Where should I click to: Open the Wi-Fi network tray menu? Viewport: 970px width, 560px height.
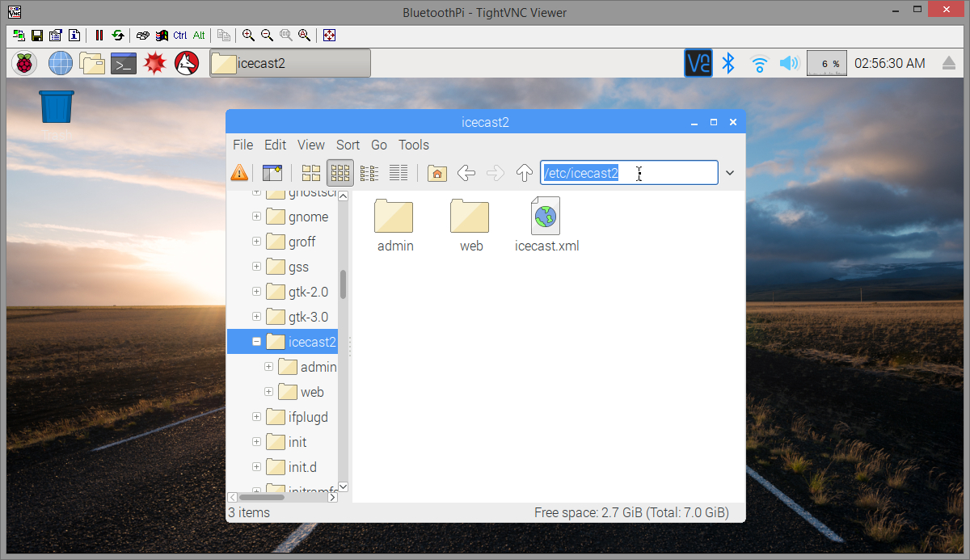pyautogui.click(x=759, y=63)
